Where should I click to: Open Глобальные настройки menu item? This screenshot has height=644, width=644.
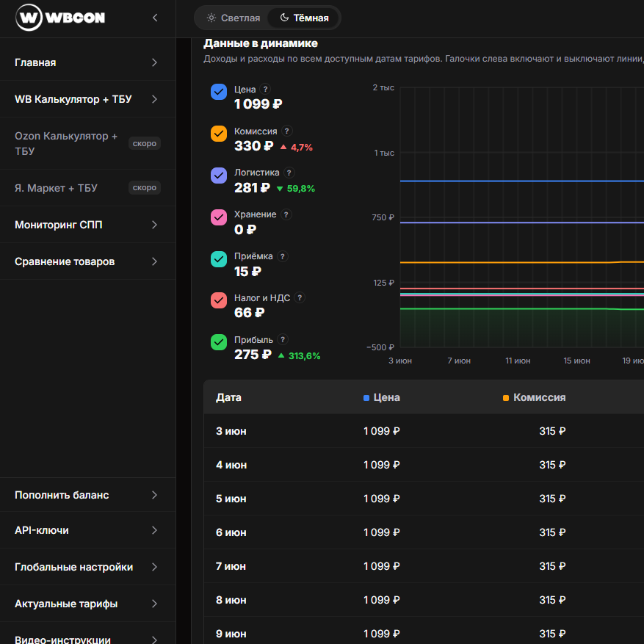click(87, 567)
